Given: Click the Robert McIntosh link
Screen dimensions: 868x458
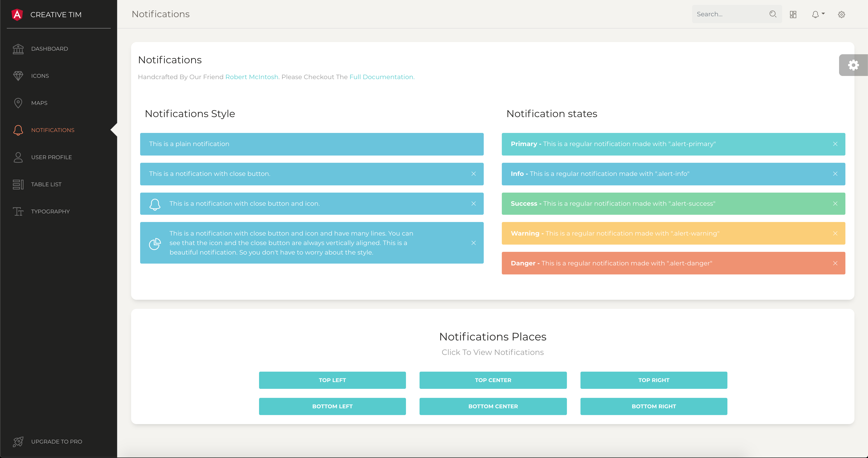Looking at the screenshot, I should pos(251,77).
